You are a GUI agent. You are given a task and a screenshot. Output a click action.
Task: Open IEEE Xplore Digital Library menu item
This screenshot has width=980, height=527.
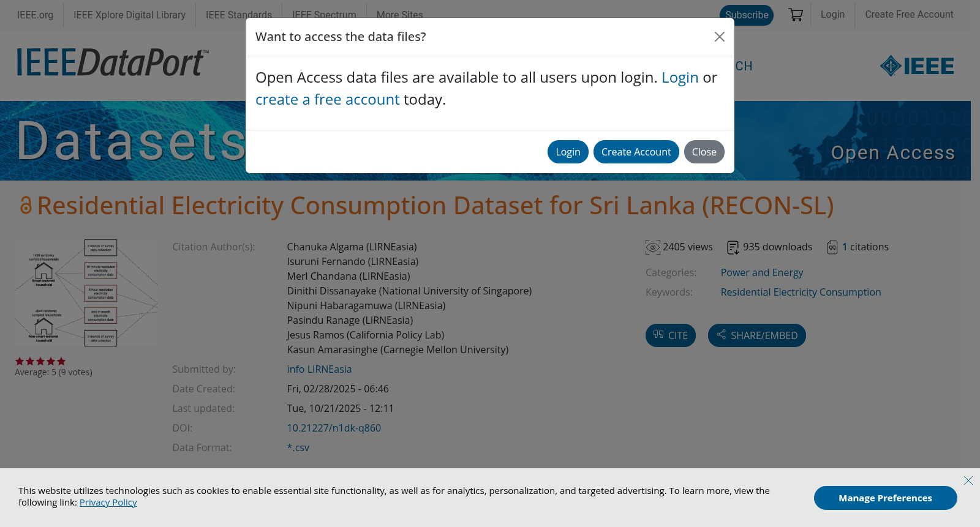[x=130, y=15]
